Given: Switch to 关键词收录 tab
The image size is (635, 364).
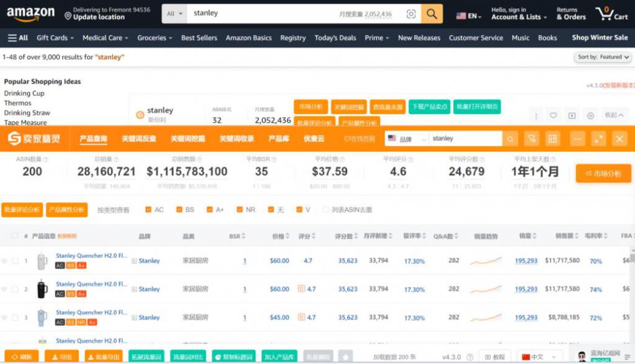Looking at the screenshot, I should point(236,139).
